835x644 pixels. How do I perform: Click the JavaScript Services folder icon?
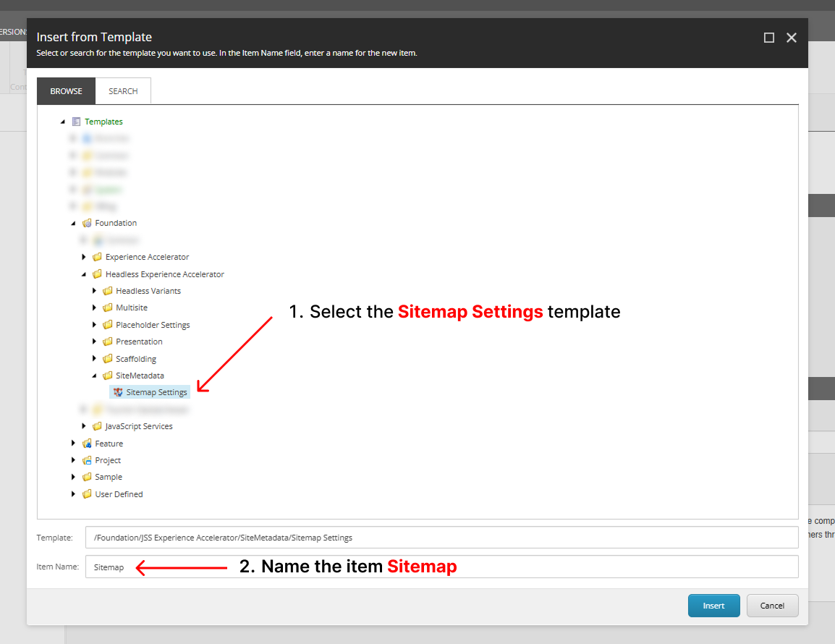97,426
